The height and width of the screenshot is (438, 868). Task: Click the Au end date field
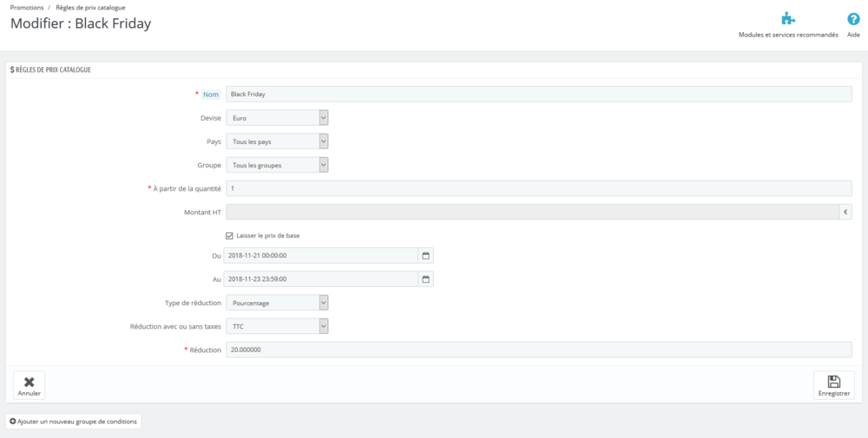point(321,279)
